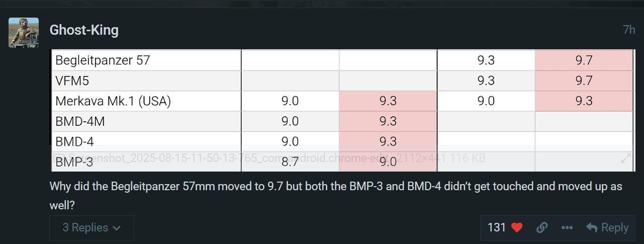Select the BMD-4M row label in the table
This screenshot has width=644, height=244.
tap(80, 121)
